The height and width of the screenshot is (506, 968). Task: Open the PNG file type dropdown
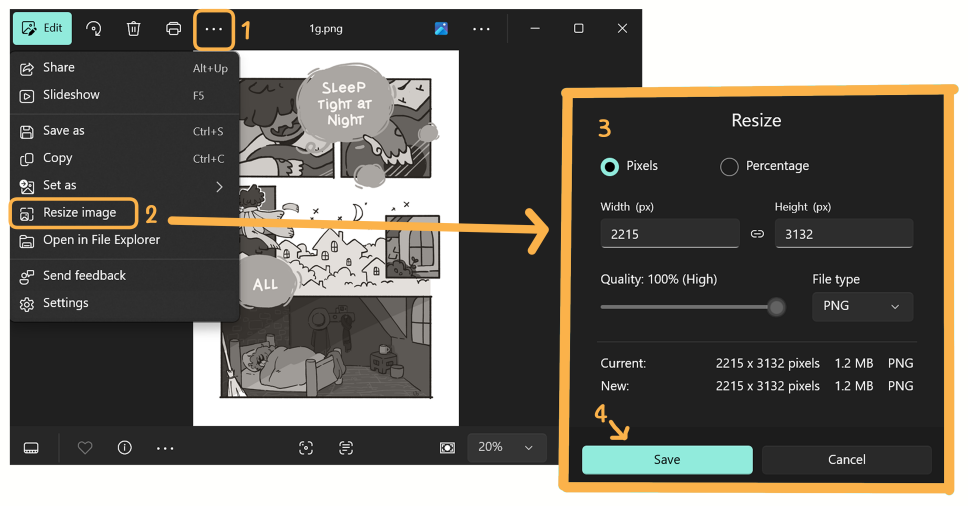pyautogui.click(x=862, y=306)
